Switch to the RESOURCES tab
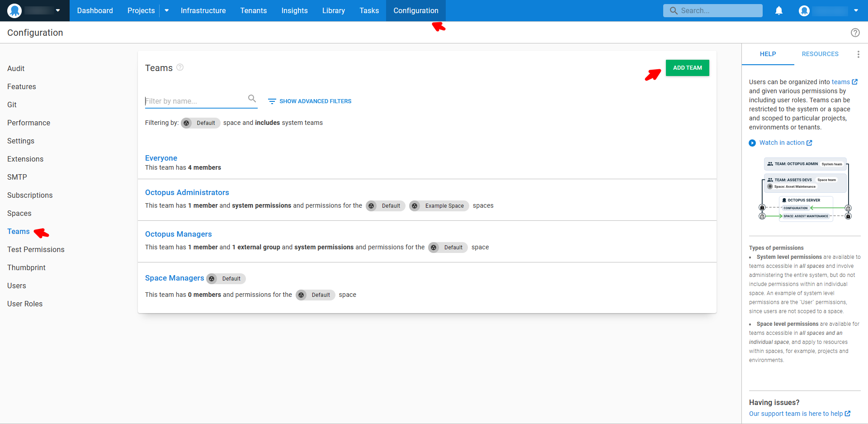This screenshot has height=424, width=868. (820, 54)
